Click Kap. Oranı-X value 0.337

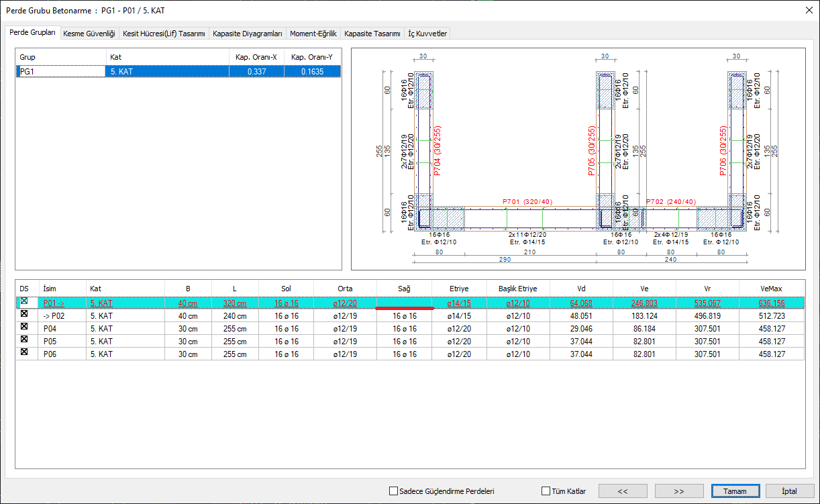pyautogui.click(x=256, y=71)
